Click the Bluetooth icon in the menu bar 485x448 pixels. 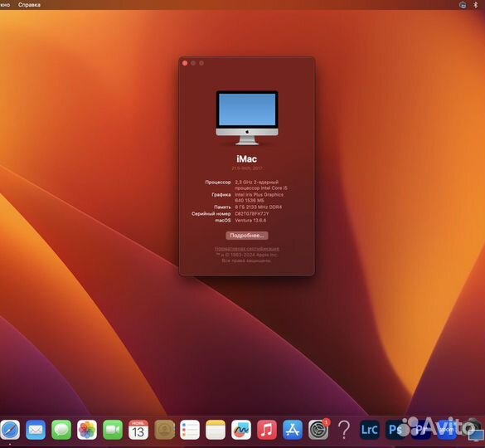(475, 5)
